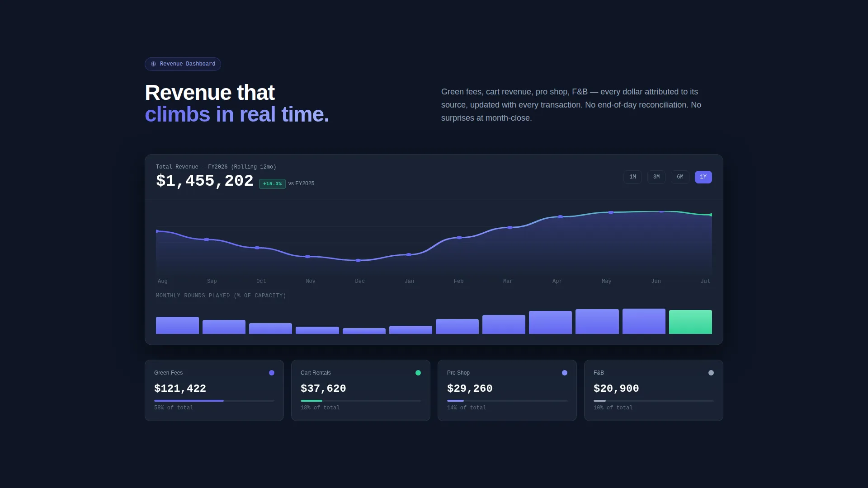Select the Dec rounds played bar
Viewport: 868px width, 488px height.
(364, 331)
